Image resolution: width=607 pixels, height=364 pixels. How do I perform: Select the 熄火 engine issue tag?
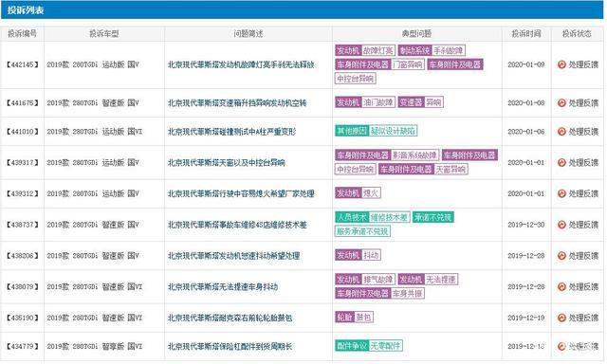pos(371,192)
